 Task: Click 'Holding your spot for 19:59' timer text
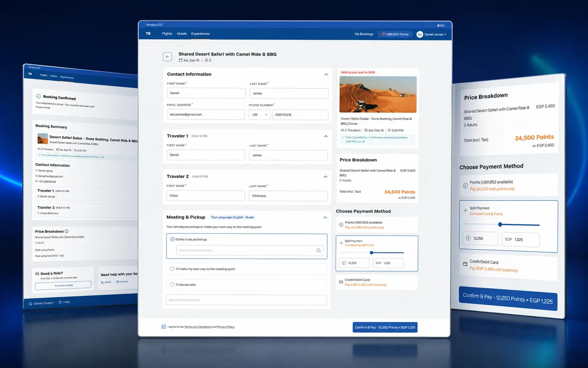click(x=358, y=72)
